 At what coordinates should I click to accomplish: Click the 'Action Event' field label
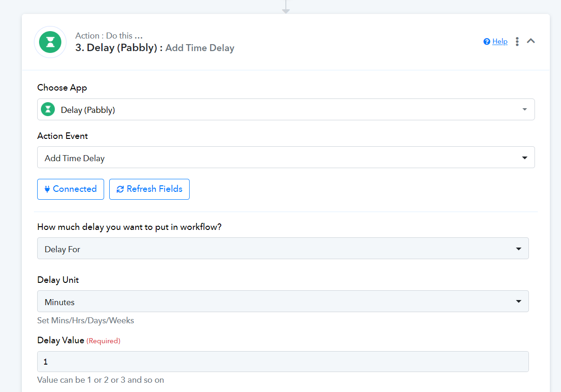tap(63, 136)
